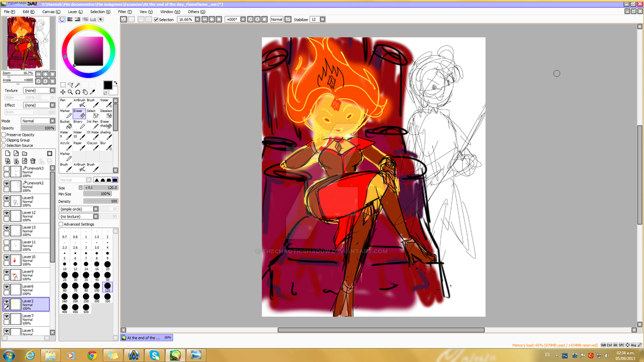Click the navigator thumbnail preview
The width and height of the screenshot is (644, 362).
[29, 43]
